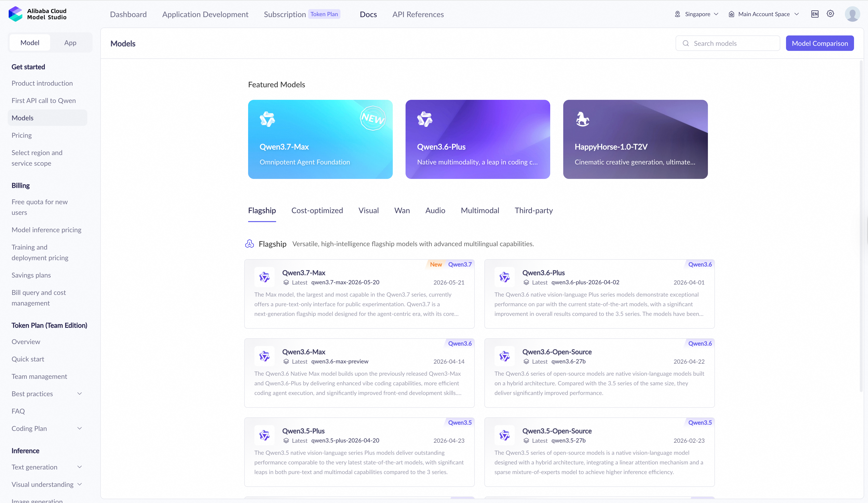Viewport: 868px width, 503px height.
Task: Click the Token Plan badge beside Subscription
Action: (324, 14)
